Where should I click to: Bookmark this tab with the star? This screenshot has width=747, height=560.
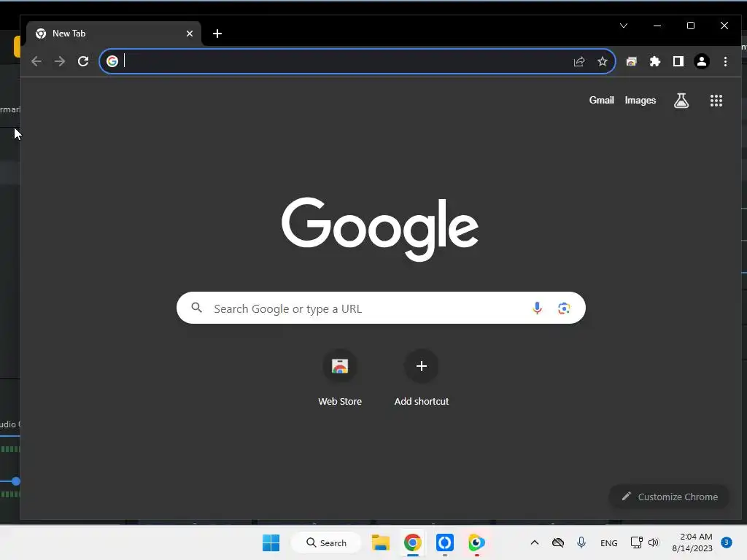pos(602,61)
